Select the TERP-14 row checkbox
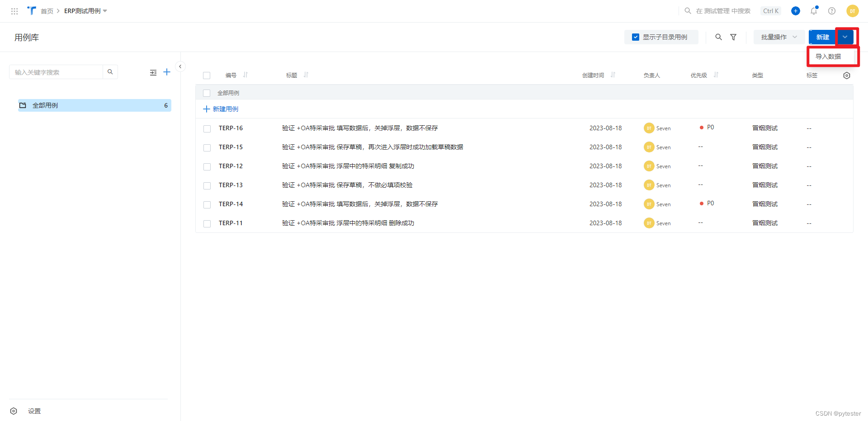868x421 pixels. pos(207,205)
